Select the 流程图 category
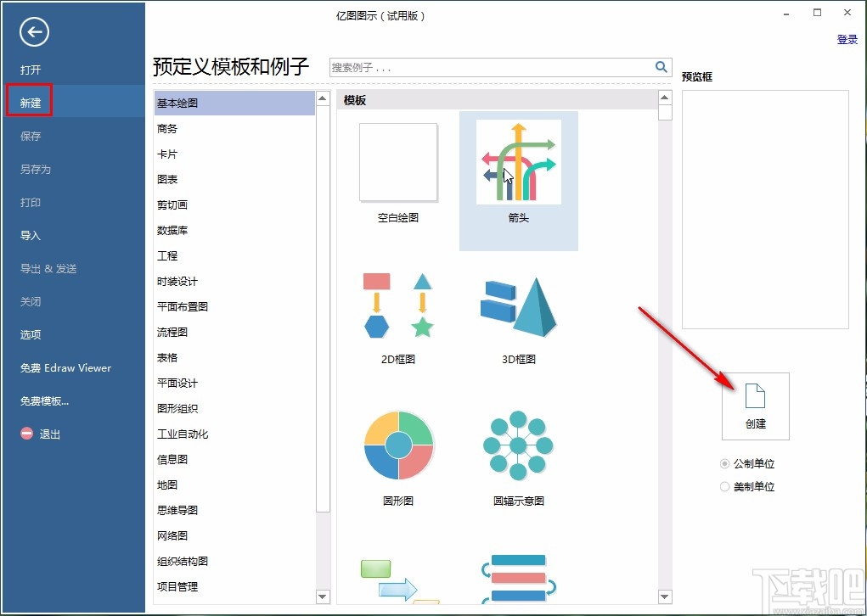 pos(234,332)
